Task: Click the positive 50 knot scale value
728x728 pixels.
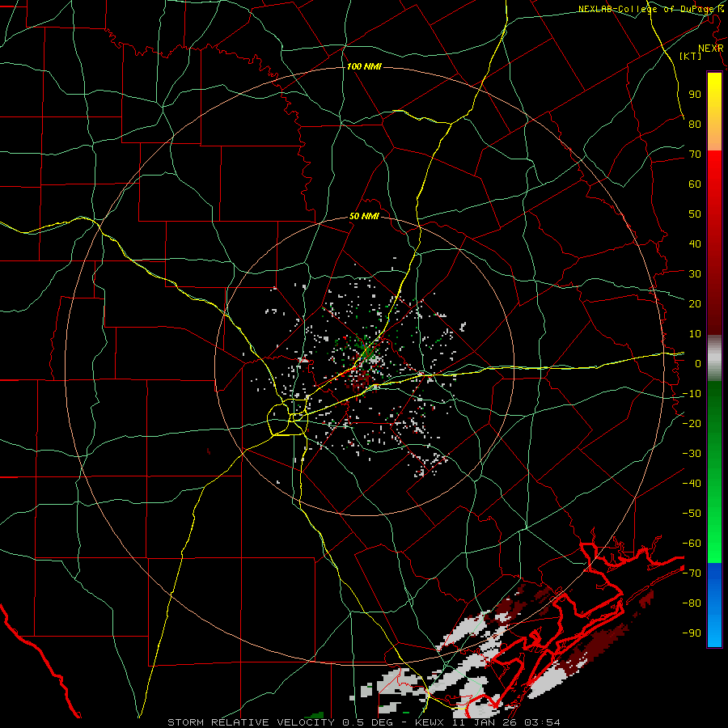Action: click(x=695, y=214)
